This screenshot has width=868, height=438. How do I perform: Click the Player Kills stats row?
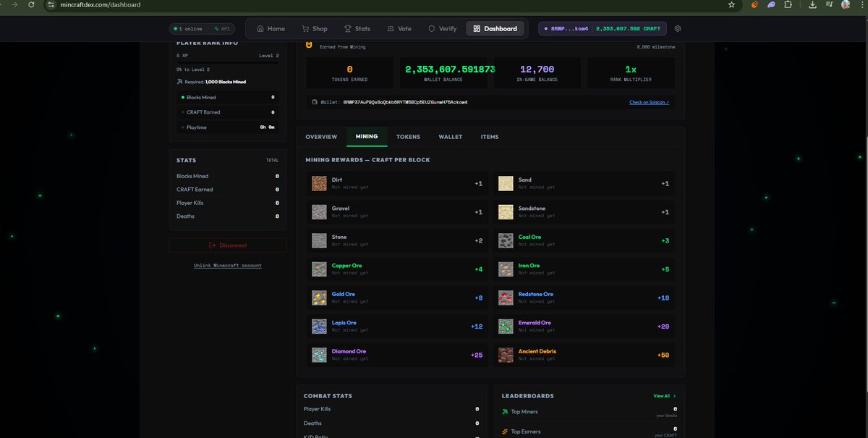coord(228,203)
